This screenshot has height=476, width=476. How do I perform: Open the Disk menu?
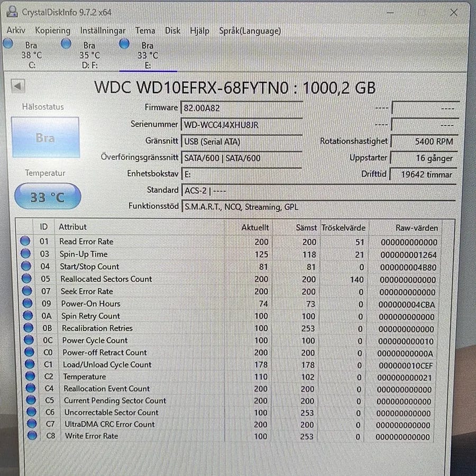[172, 31]
